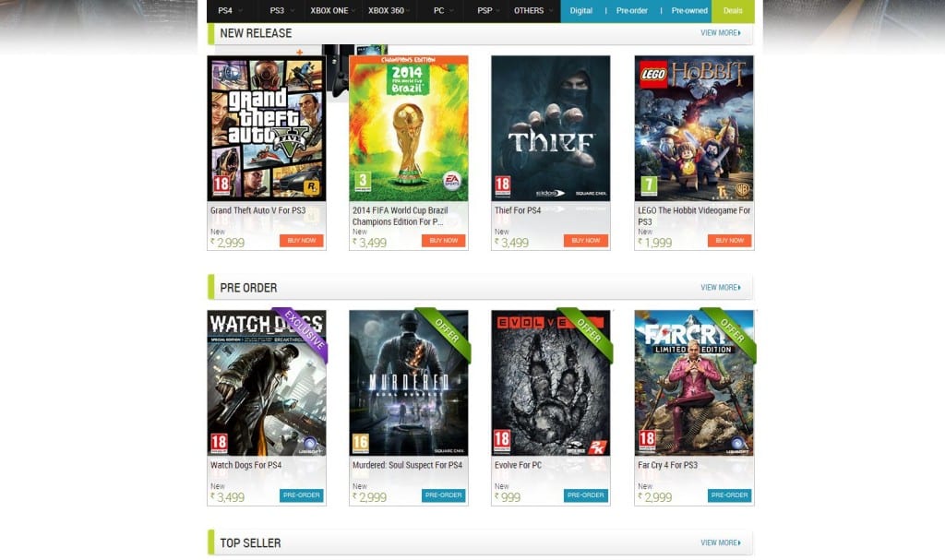Pre-order Watch Dogs for PS4

tap(302, 495)
